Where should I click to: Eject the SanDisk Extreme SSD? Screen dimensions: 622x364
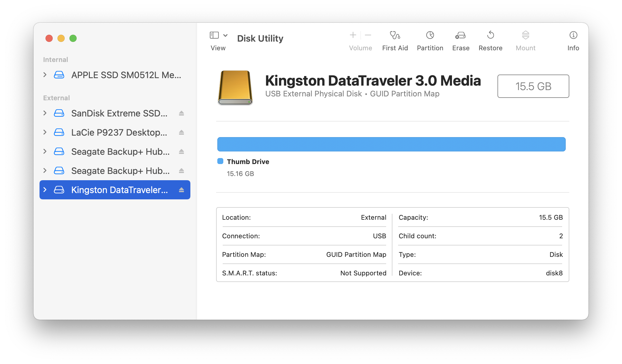pyautogui.click(x=181, y=113)
